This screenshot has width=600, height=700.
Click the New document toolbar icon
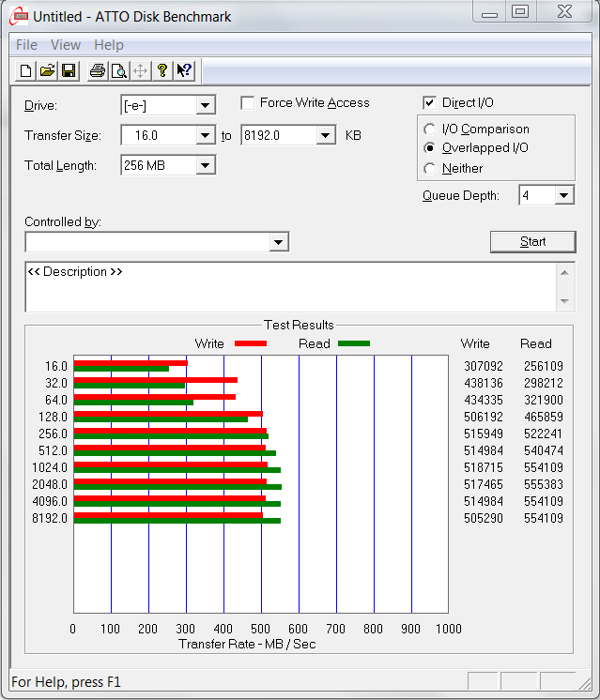(25, 71)
